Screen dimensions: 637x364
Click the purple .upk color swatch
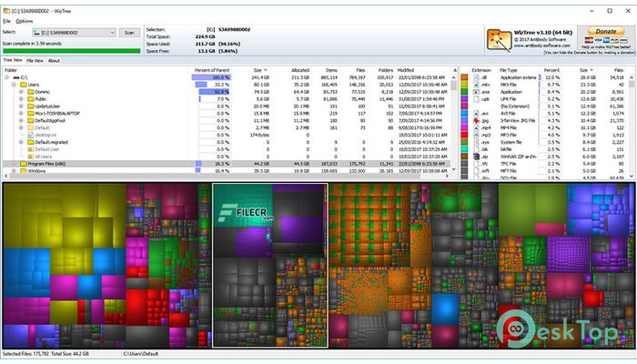click(464, 99)
